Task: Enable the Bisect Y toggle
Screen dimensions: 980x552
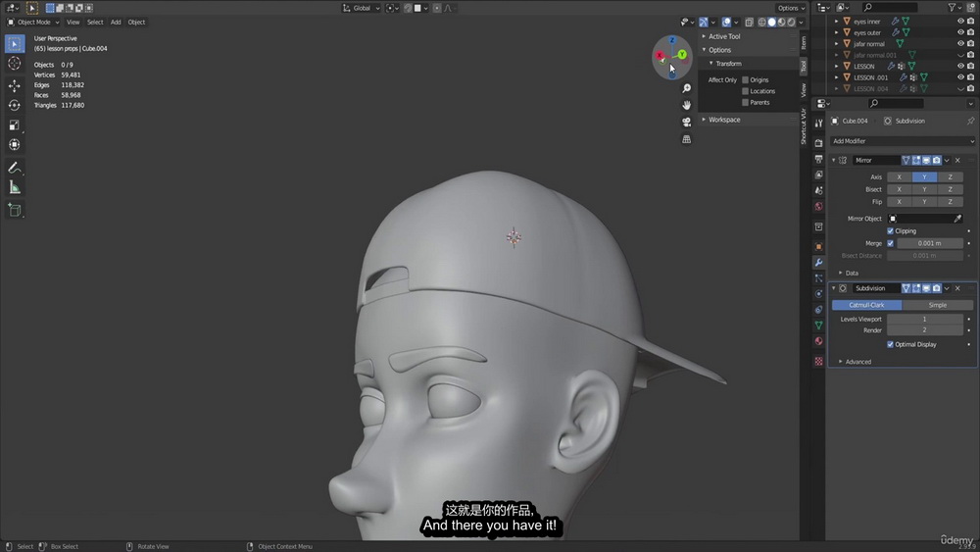Action: click(x=924, y=189)
